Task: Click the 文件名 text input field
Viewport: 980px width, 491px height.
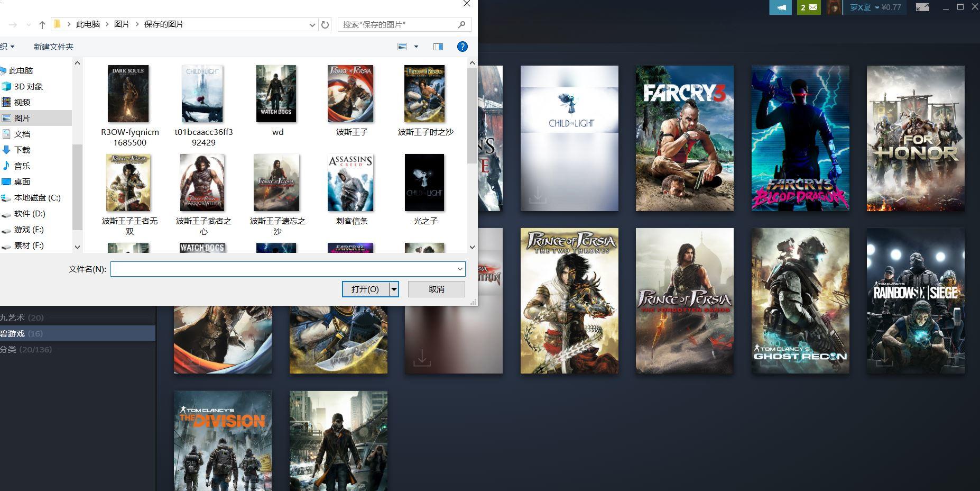Action: (283, 269)
